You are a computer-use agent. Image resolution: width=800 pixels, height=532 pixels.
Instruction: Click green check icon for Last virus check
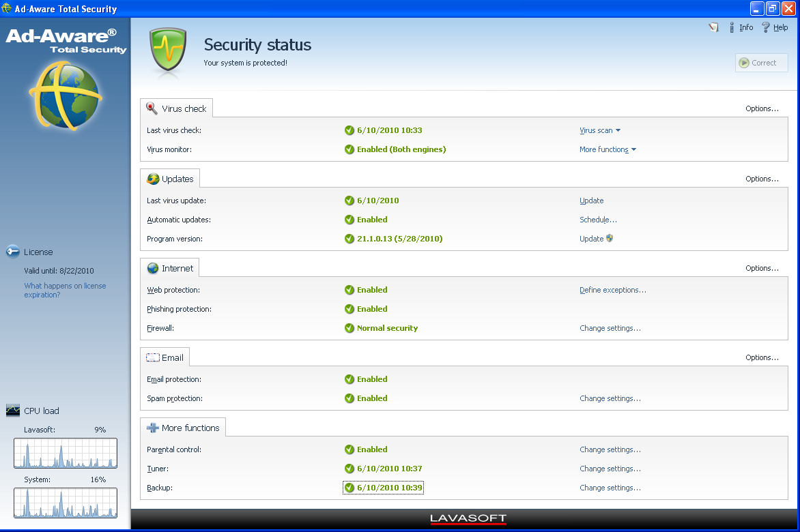tap(349, 130)
